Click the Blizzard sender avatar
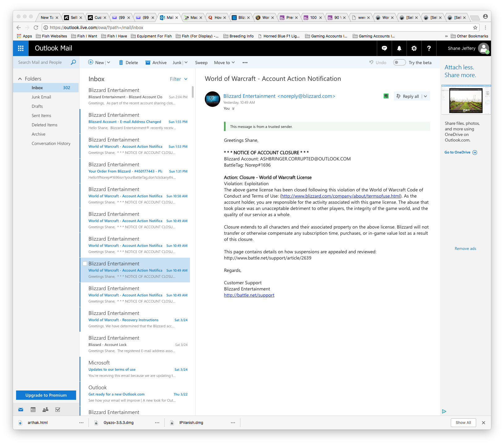 click(x=213, y=99)
